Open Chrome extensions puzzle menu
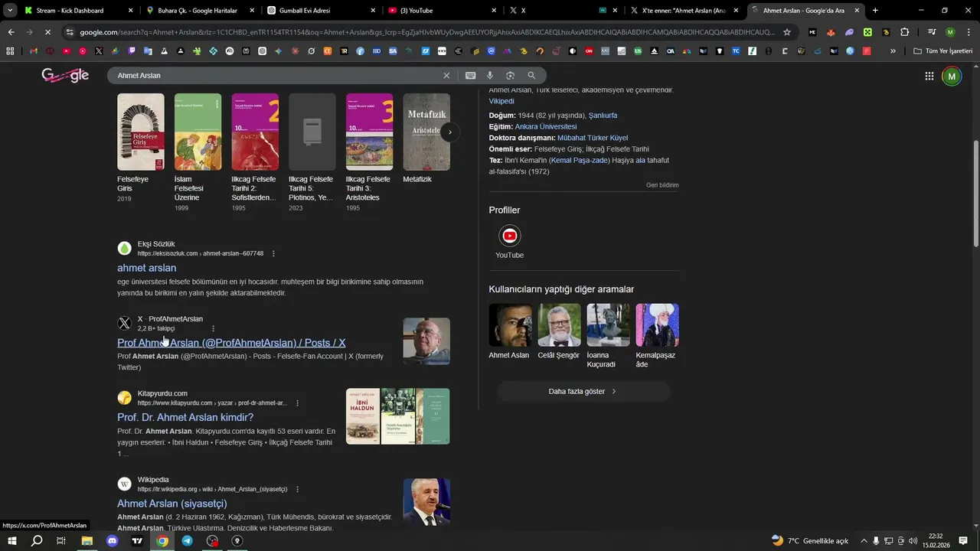This screenshot has height=551, width=980. click(x=904, y=32)
